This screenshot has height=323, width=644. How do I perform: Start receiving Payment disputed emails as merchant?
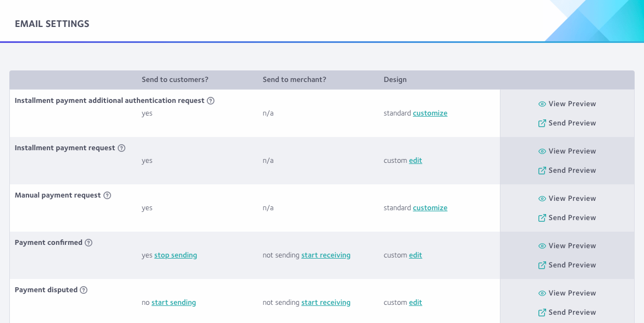[326, 303]
